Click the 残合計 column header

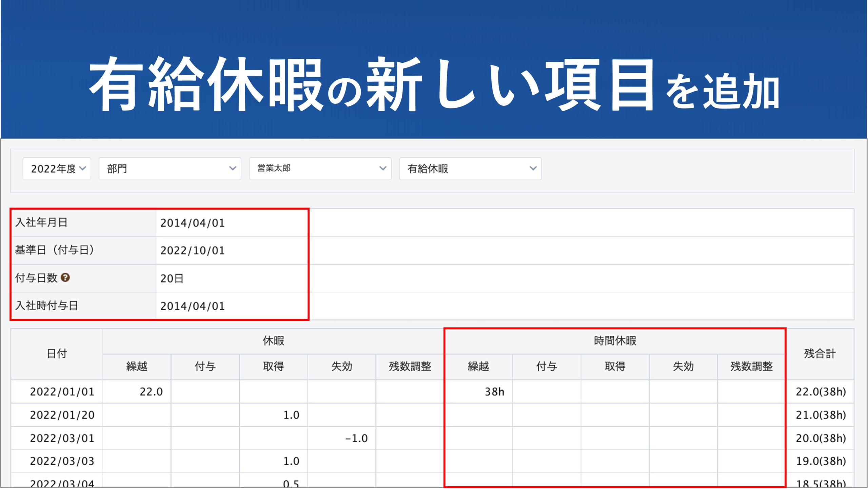click(x=820, y=354)
